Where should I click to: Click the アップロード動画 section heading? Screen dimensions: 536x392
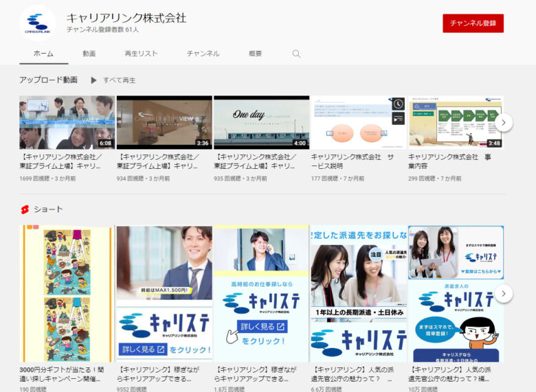(48, 80)
